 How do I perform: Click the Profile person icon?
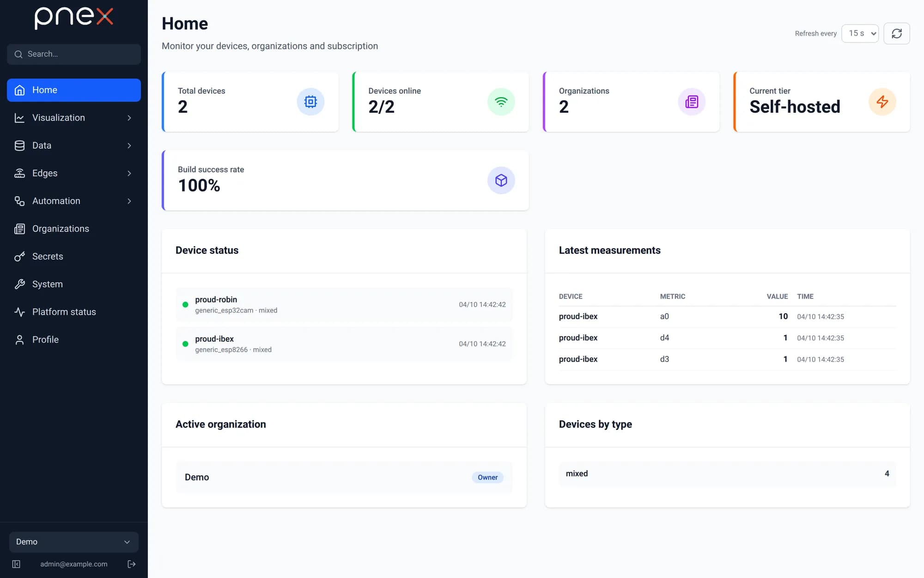pyautogui.click(x=19, y=340)
